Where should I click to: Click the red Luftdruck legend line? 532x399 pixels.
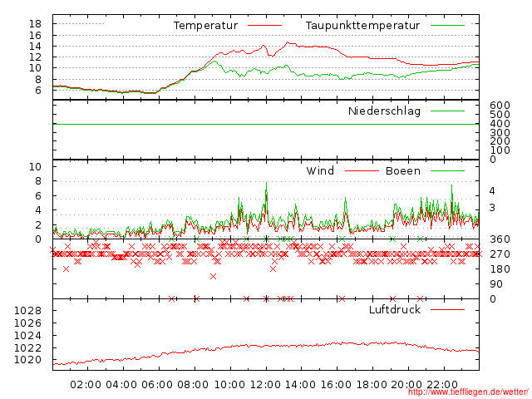[447, 309]
